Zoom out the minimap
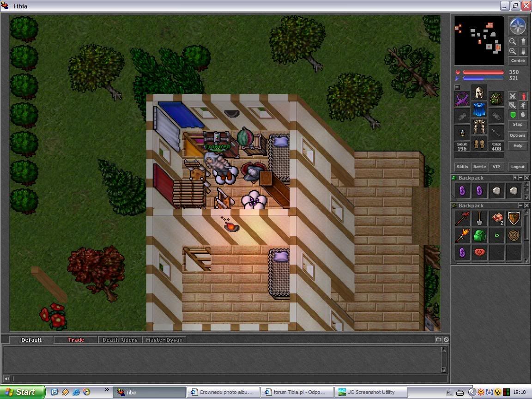This screenshot has height=399, width=532. pos(513,42)
